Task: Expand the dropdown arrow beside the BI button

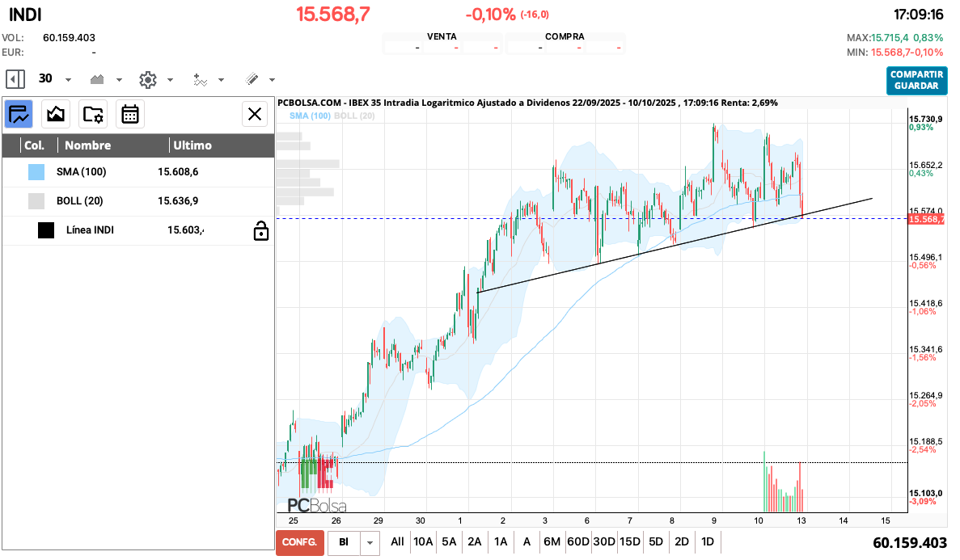Action: click(370, 542)
